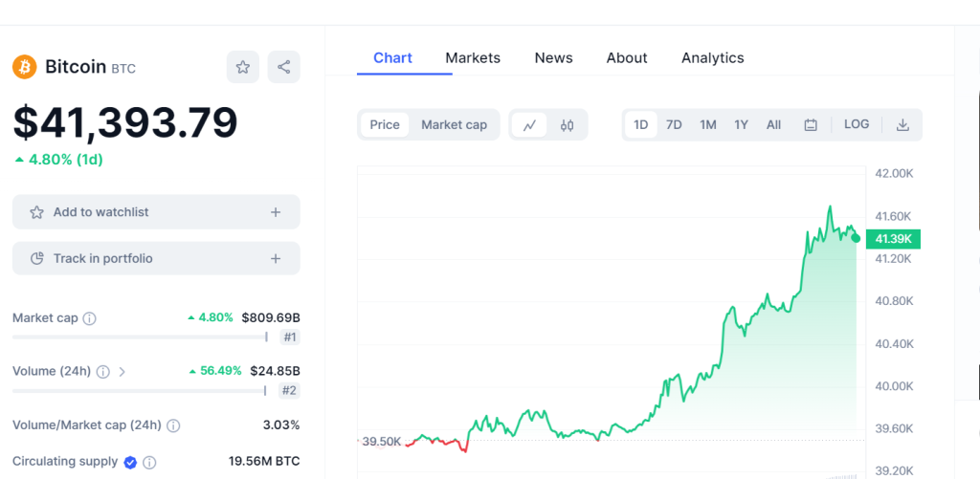Select the Market cap chart toggle
980x479 pixels.
pos(454,125)
